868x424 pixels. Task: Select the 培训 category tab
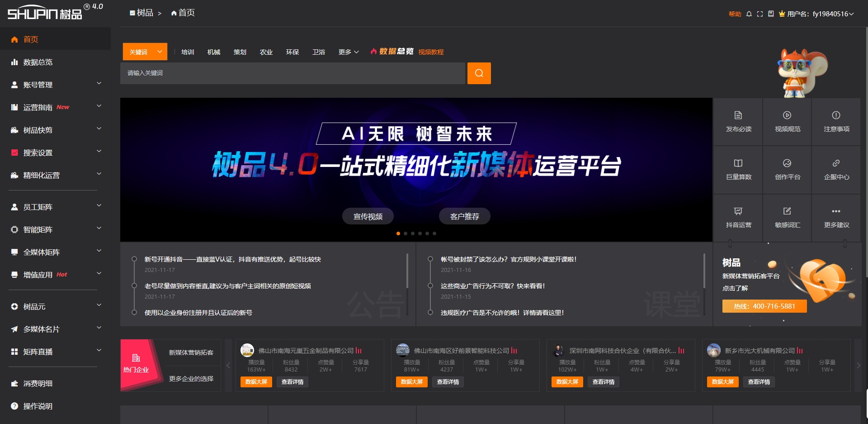tap(188, 52)
